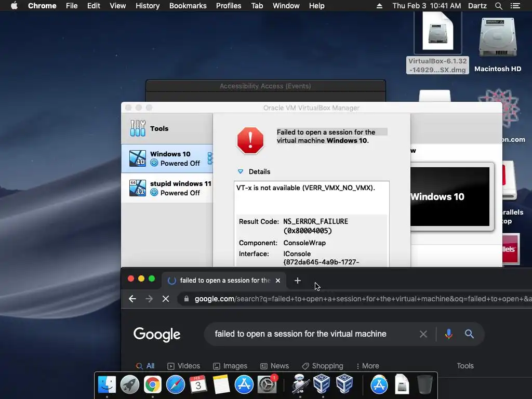Switch to the All results tab
This screenshot has height=399, width=532.
pos(145,366)
